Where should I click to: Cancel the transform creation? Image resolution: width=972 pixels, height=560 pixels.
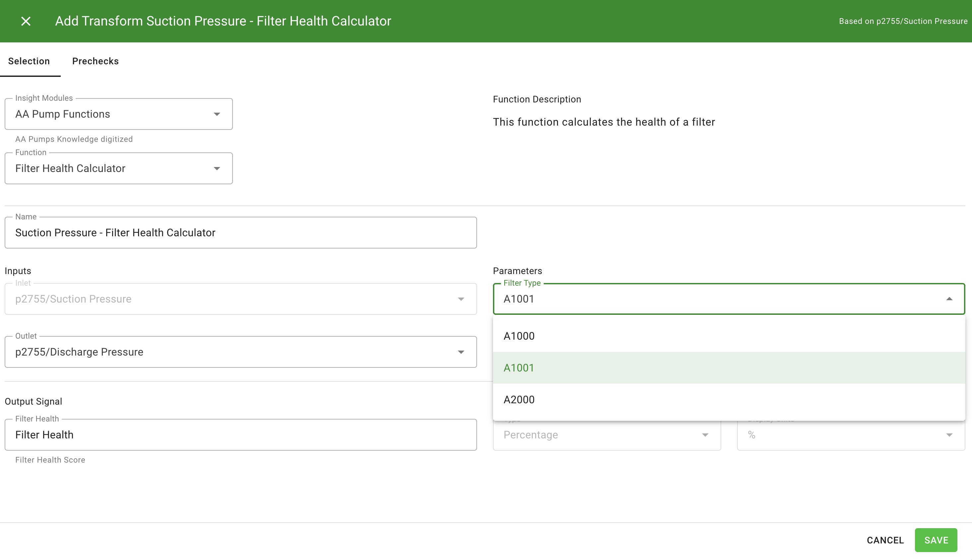tap(885, 540)
